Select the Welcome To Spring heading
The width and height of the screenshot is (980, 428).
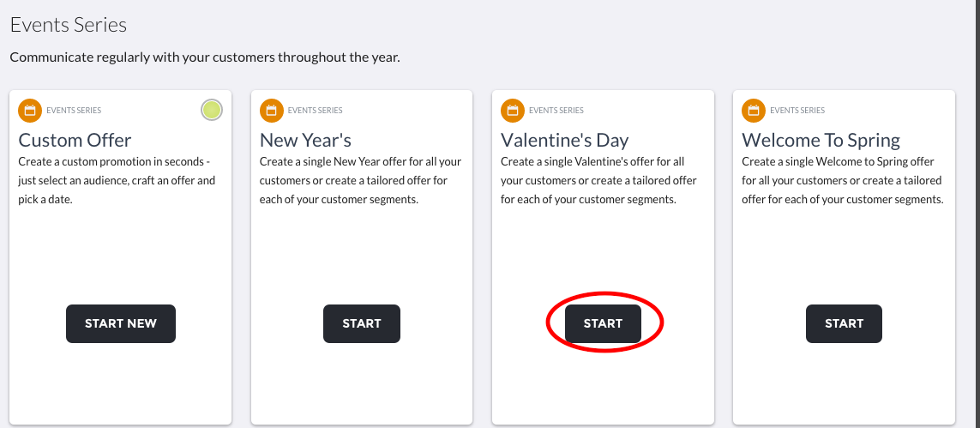pos(821,140)
